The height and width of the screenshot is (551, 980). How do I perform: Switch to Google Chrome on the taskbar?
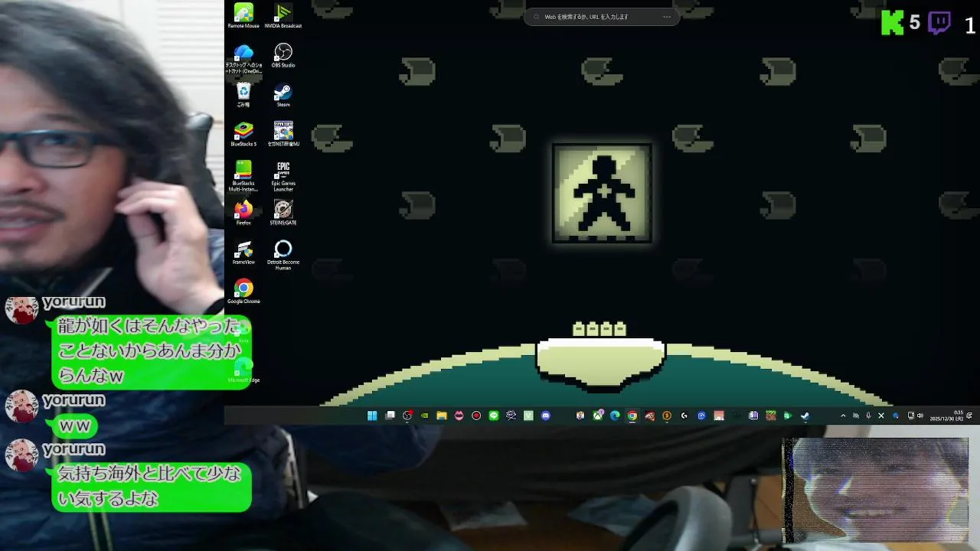click(x=632, y=416)
